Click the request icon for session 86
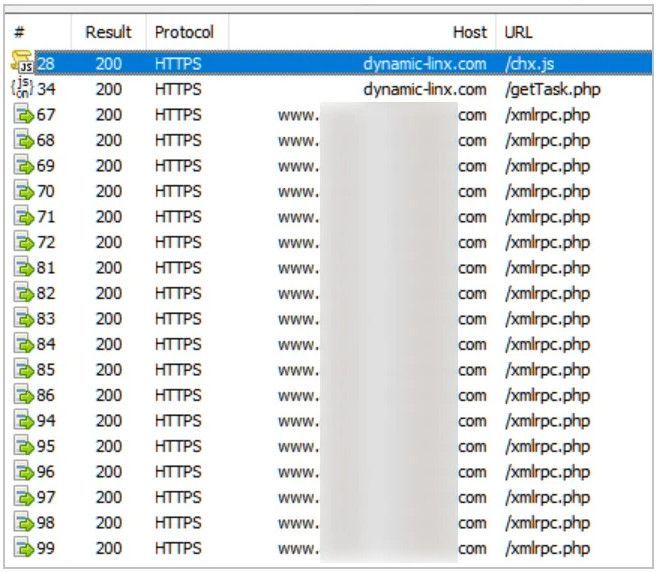This screenshot has width=657, height=572. 23,395
